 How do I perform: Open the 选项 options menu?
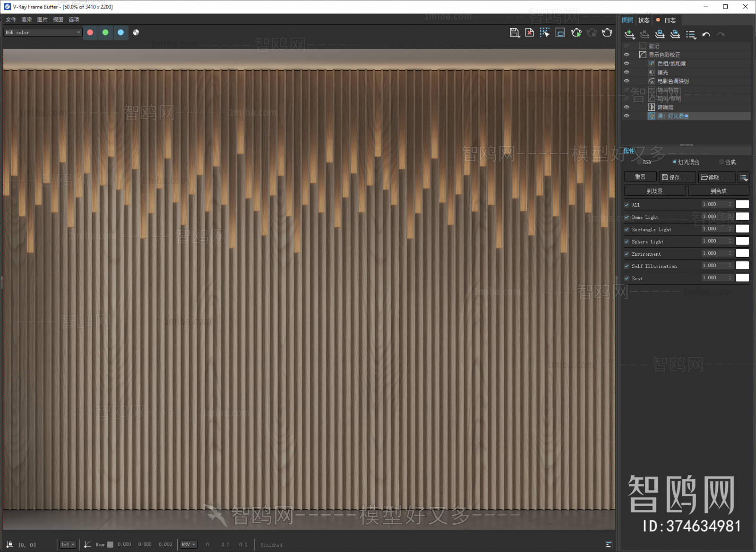coord(74,19)
